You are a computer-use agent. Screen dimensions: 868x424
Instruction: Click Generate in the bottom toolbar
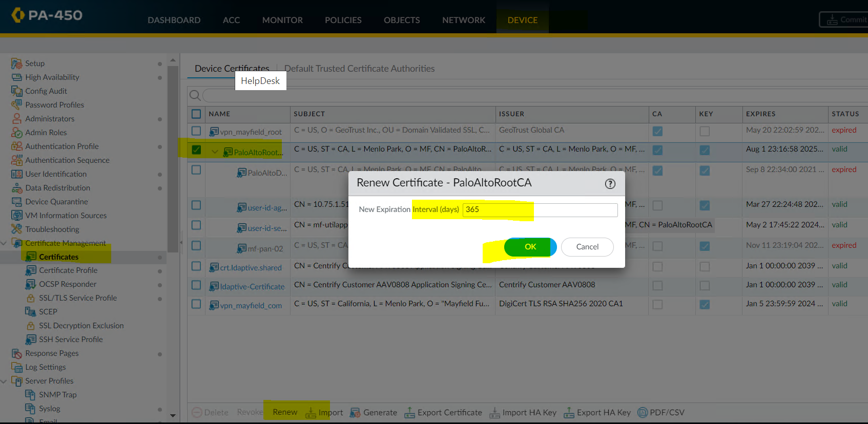(374, 413)
